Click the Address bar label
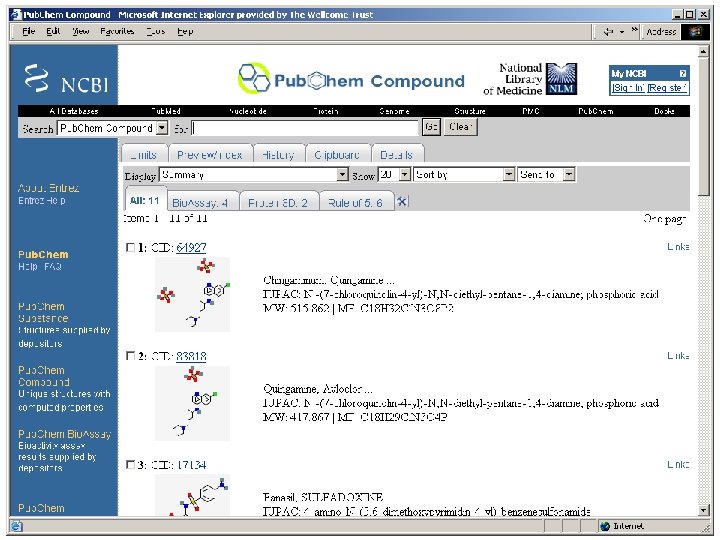The height and width of the screenshot is (540, 720). 661,32
